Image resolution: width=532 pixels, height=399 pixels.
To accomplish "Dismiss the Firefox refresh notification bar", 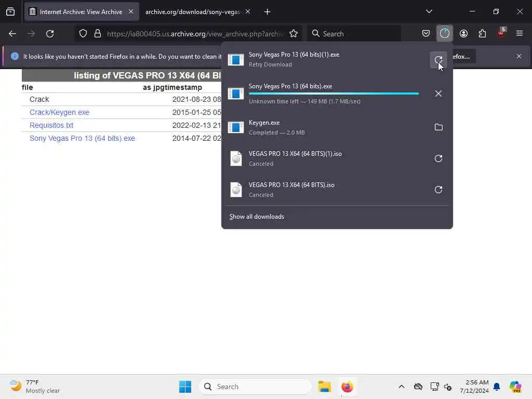I will click(x=519, y=56).
